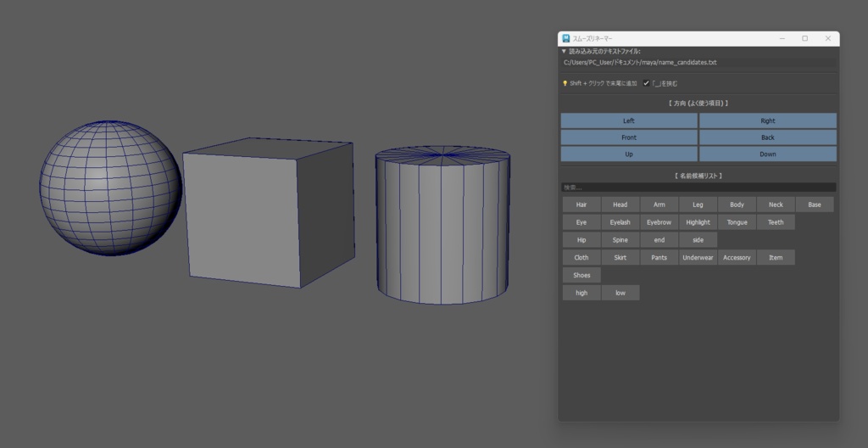
Task: Choose the Spine name candidate
Action: pyautogui.click(x=620, y=240)
